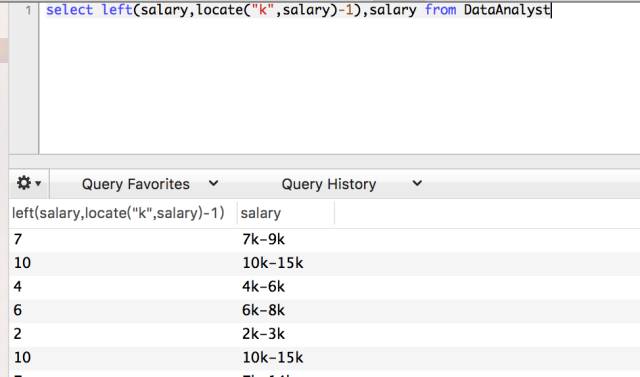The height and width of the screenshot is (377, 640).
Task: Select the cell containing 7k-9k
Action: 263,240
